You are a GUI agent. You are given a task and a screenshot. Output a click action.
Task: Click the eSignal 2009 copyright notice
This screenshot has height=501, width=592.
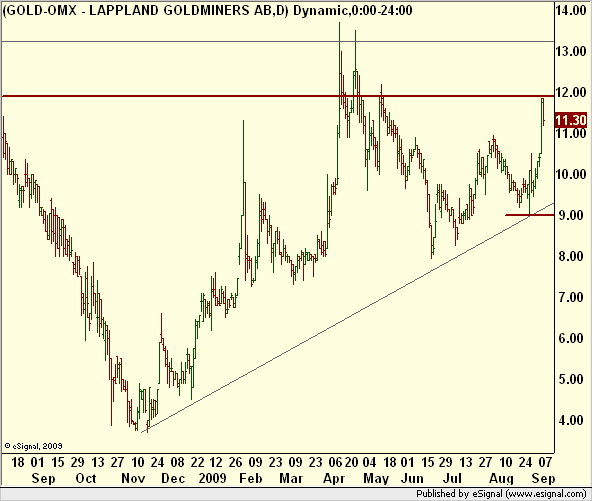click(33, 446)
